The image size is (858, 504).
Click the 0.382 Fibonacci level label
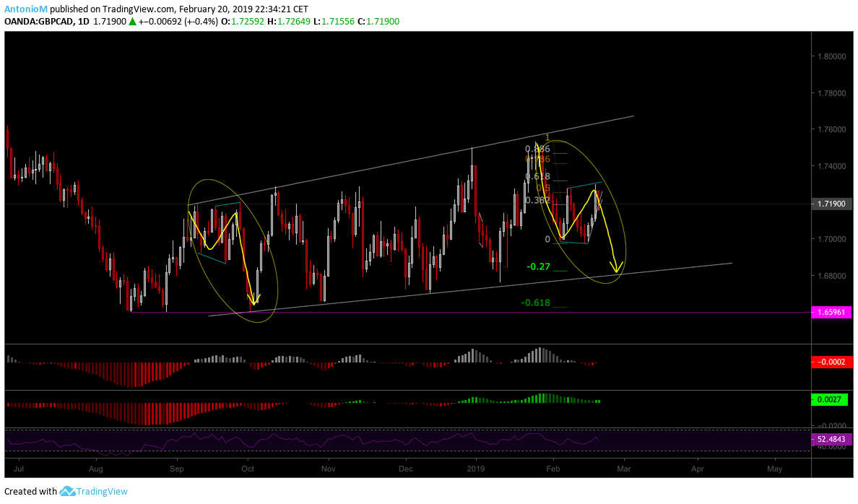click(x=537, y=200)
